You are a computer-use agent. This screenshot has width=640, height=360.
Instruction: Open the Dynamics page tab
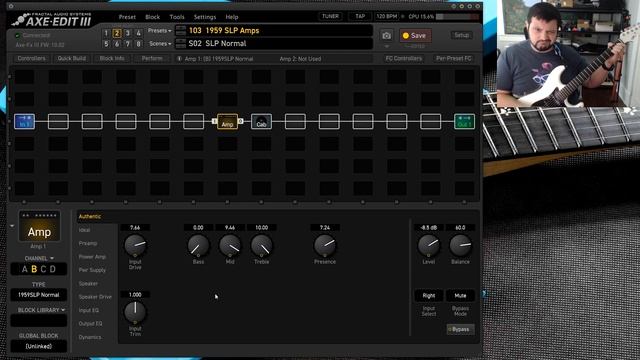click(x=90, y=337)
